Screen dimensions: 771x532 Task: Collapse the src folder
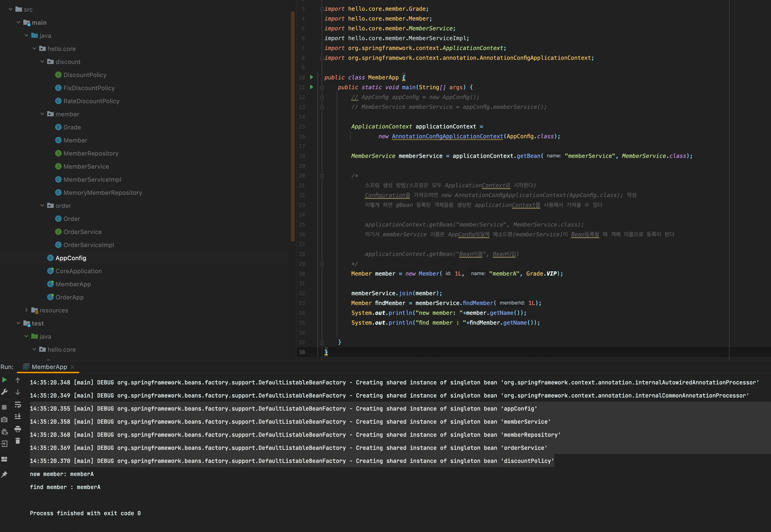(x=10, y=9)
